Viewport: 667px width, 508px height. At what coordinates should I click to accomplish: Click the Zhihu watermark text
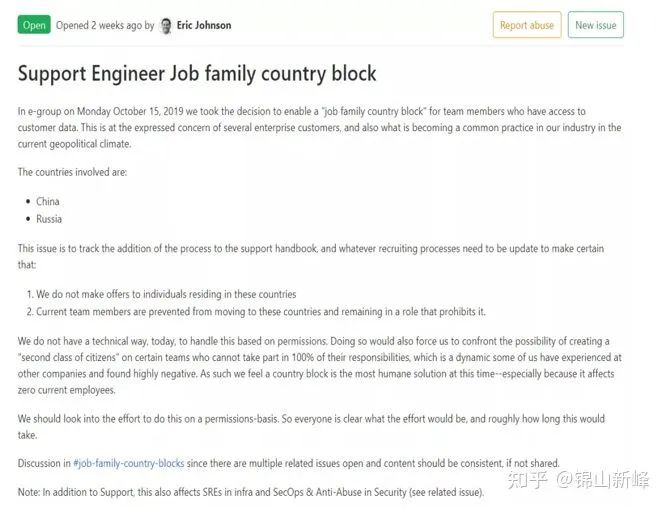[x=578, y=479]
